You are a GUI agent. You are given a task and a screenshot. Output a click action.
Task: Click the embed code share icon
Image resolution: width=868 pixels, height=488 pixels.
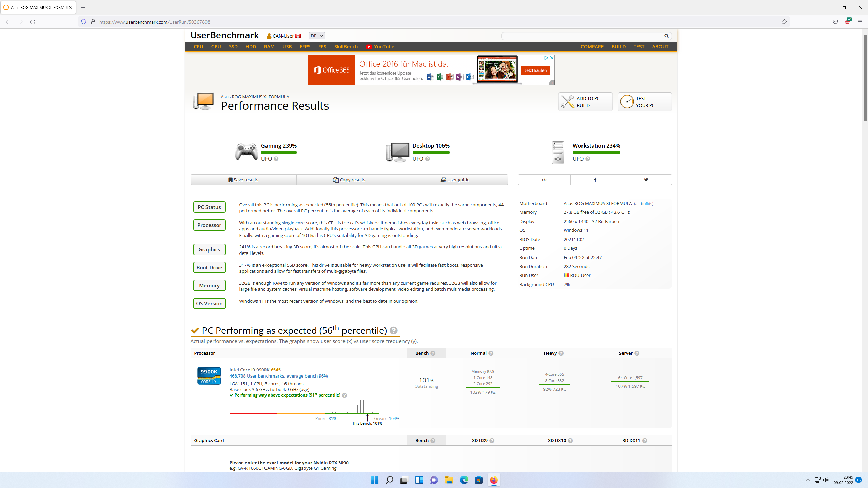544,180
